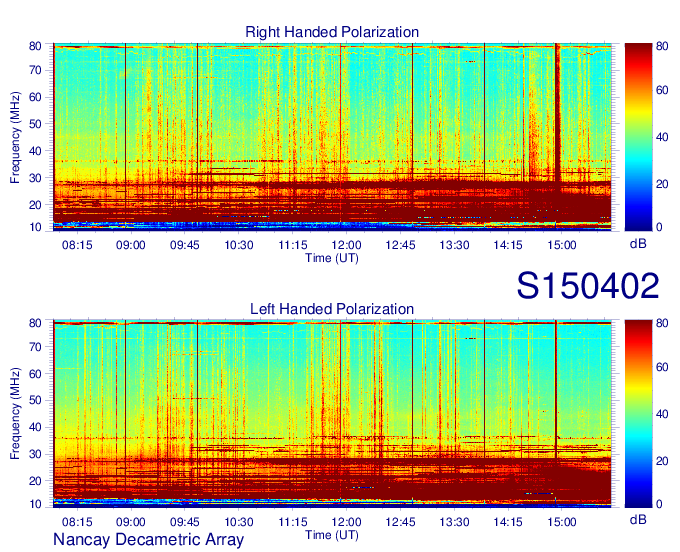Click the 11:15 tick on lower time axis
Viewport: 680px width, 552px height.
click(293, 522)
